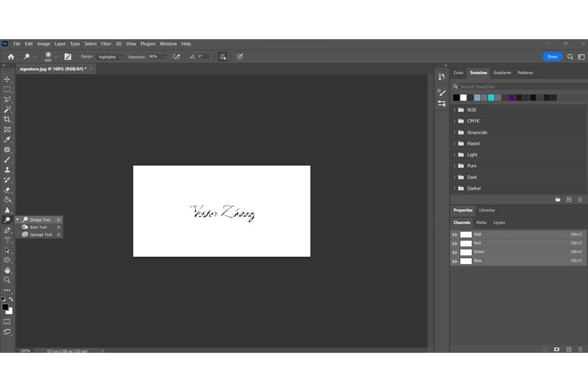The width and height of the screenshot is (588, 392).
Task: Switch to the Gradients tab
Action: [x=502, y=73]
